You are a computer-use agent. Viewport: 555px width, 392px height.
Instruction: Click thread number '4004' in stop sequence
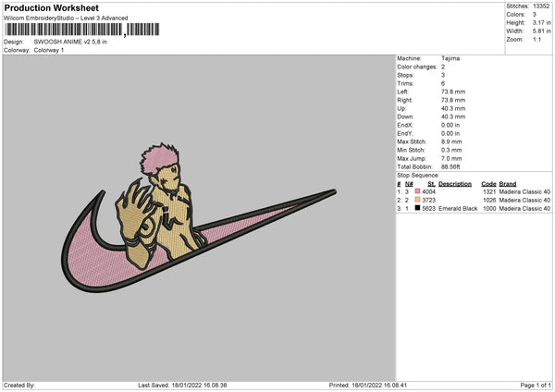(x=428, y=191)
